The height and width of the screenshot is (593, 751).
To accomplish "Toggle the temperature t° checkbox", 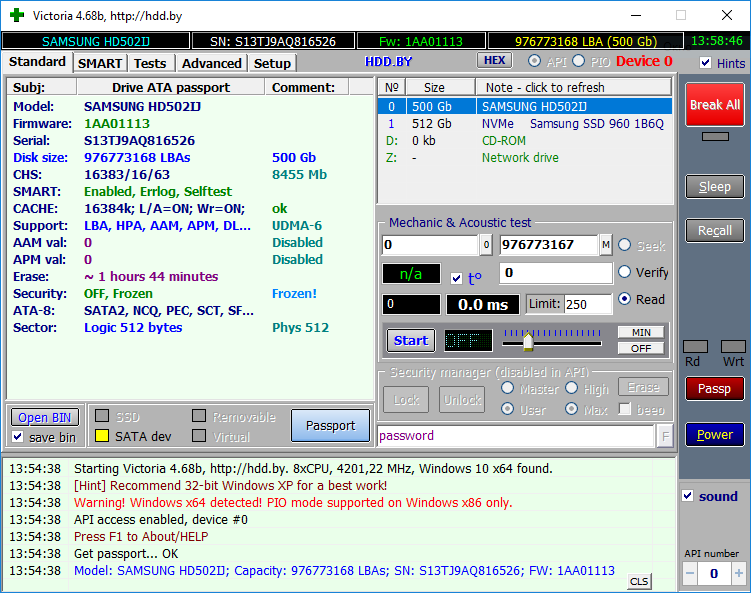I will [456, 278].
